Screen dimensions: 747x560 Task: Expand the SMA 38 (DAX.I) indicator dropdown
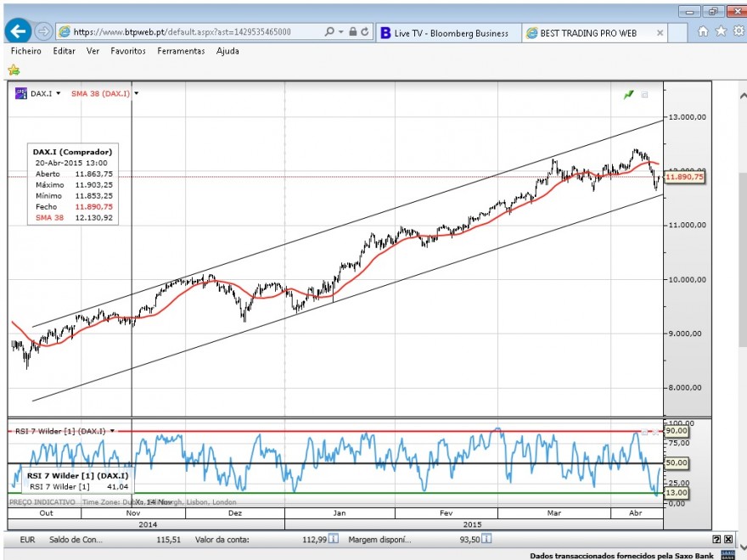click(x=137, y=93)
